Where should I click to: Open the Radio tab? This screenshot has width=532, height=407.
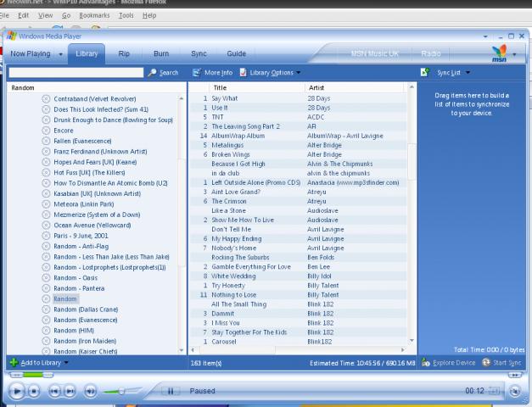[431, 53]
